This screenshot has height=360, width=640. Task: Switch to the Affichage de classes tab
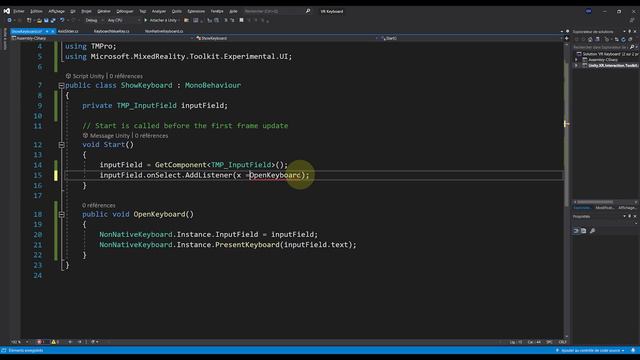pos(628,208)
